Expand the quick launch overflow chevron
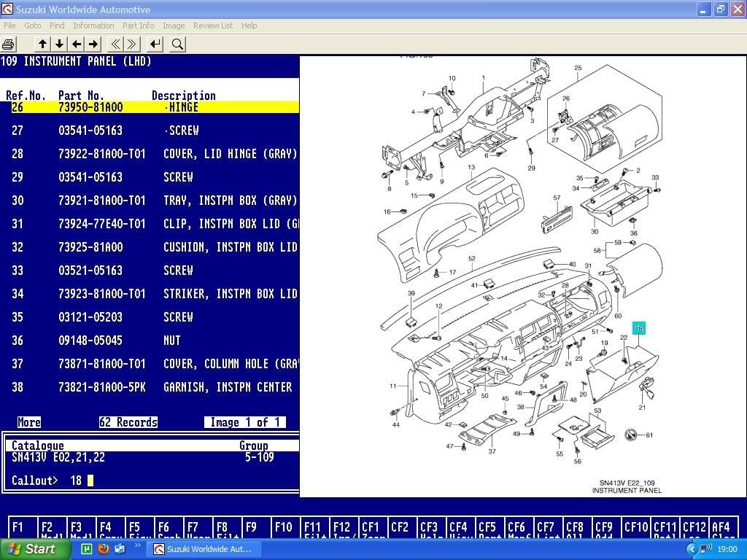747x560 pixels. point(138,545)
